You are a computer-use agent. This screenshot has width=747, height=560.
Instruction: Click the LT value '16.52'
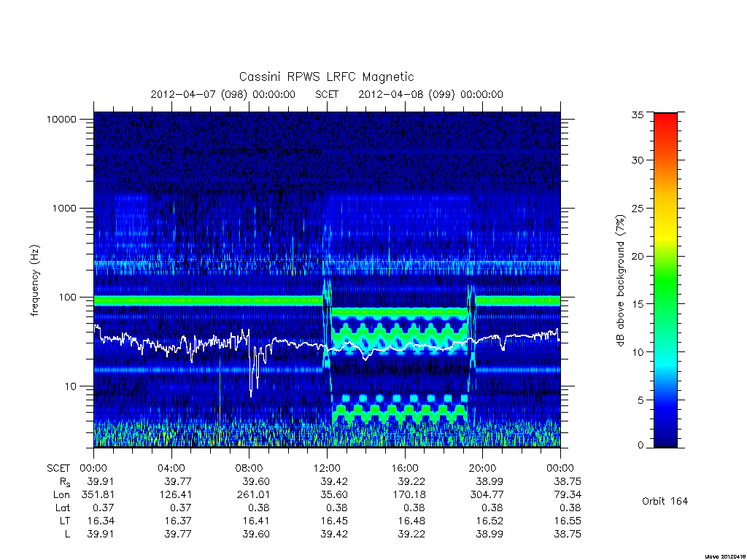(x=489, y=521)
